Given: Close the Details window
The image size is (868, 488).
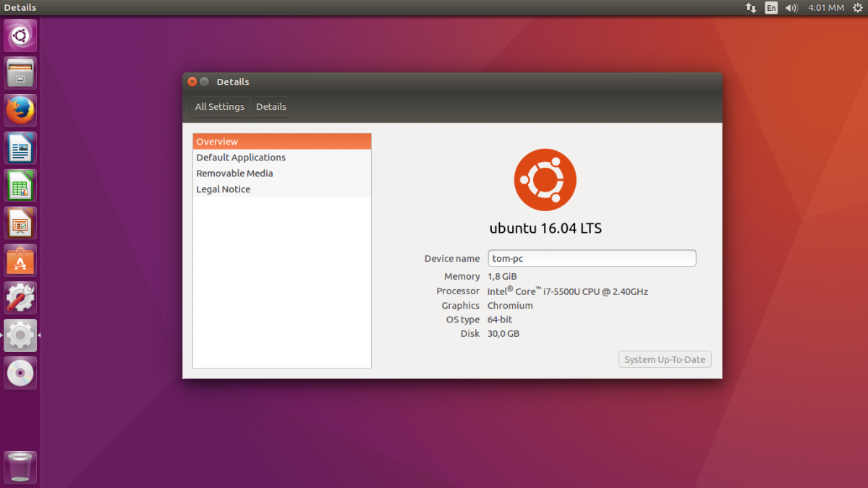Looking at the screenshot, I should [192, 82].
